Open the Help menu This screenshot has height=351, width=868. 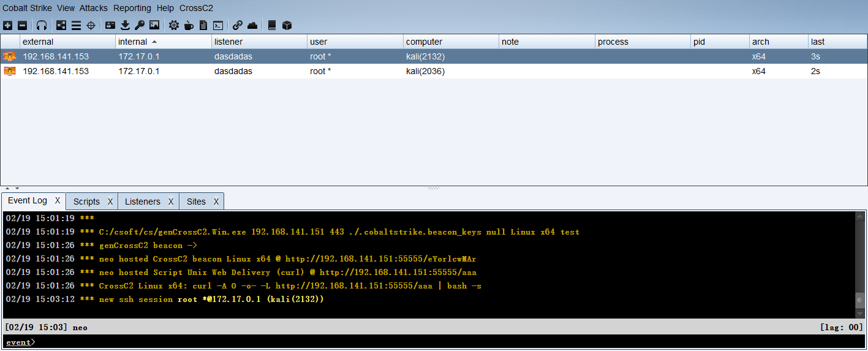[165, 8]
